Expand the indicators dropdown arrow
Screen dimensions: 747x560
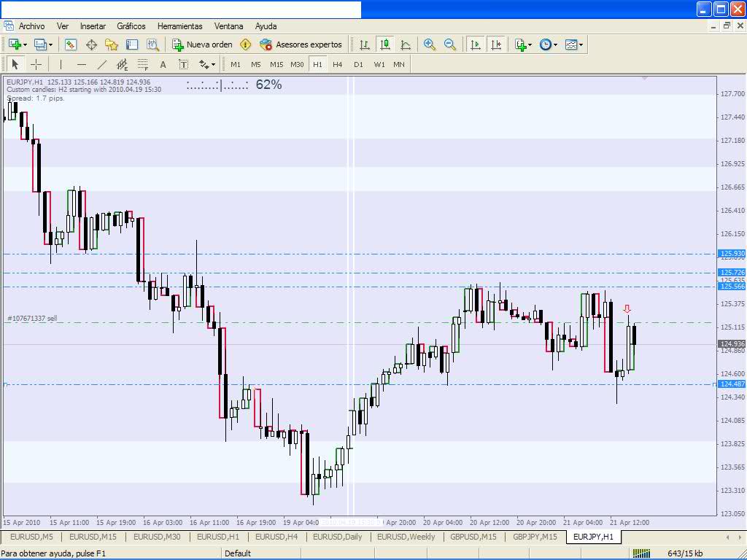530,44
